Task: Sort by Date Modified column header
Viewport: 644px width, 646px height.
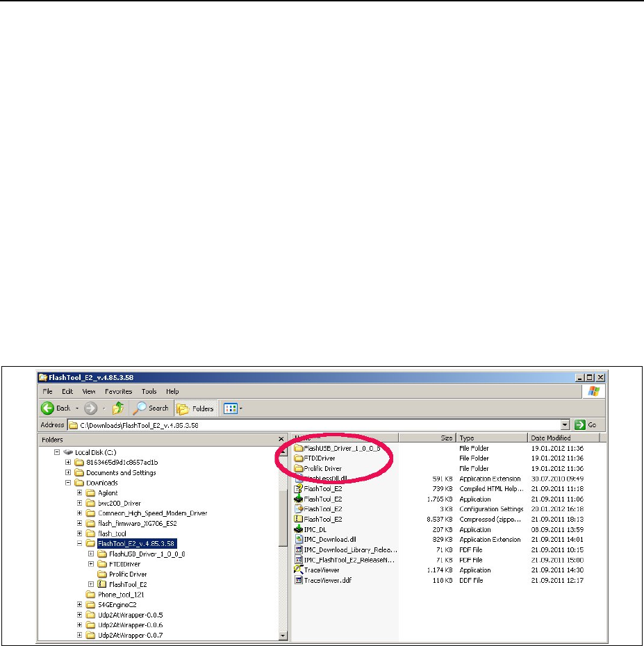Action: pos(563,438)
